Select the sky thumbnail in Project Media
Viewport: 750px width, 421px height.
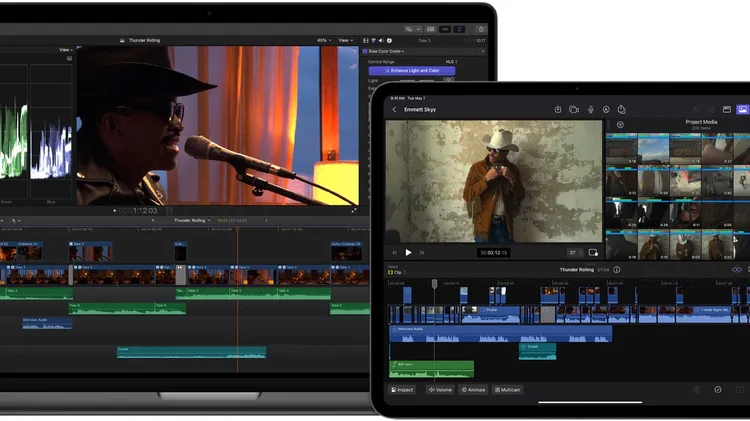point(653,149)
